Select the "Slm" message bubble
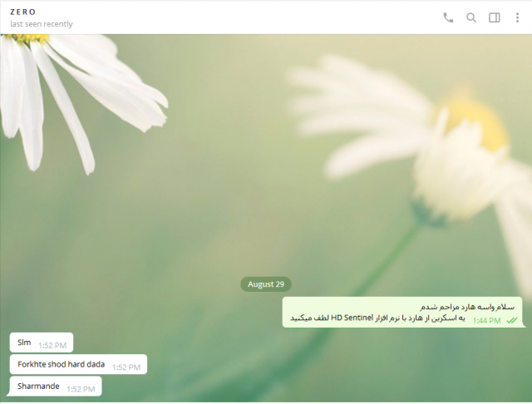532x404 pixels. (x=42, y=342)
